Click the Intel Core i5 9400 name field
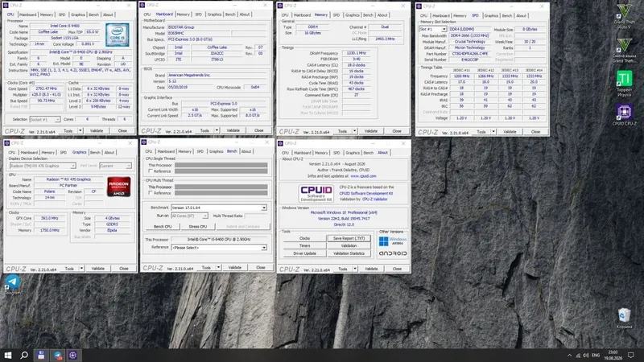Screen dimensions: 644x362 (65, 26)
